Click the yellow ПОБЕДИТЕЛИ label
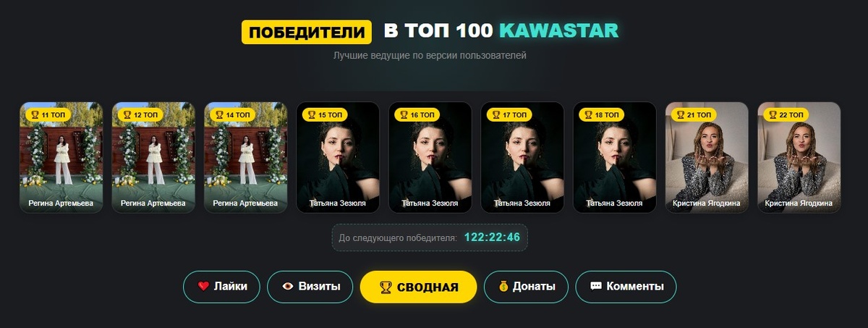The height and width of the screenshot is (328, 868). 306,32
